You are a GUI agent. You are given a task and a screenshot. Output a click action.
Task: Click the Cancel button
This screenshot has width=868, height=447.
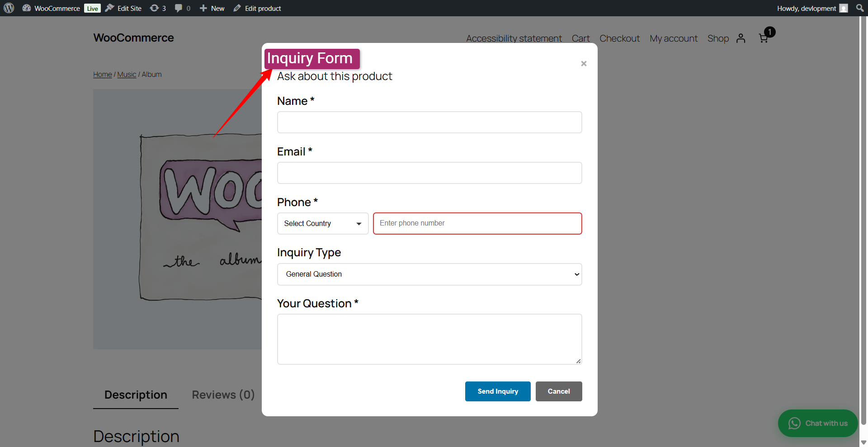click(x=559, y=391)
